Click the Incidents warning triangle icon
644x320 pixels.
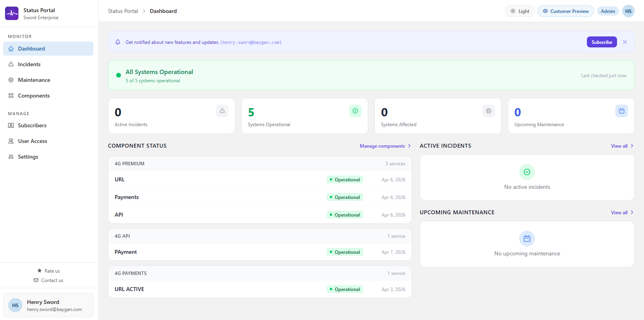[11, 64]
